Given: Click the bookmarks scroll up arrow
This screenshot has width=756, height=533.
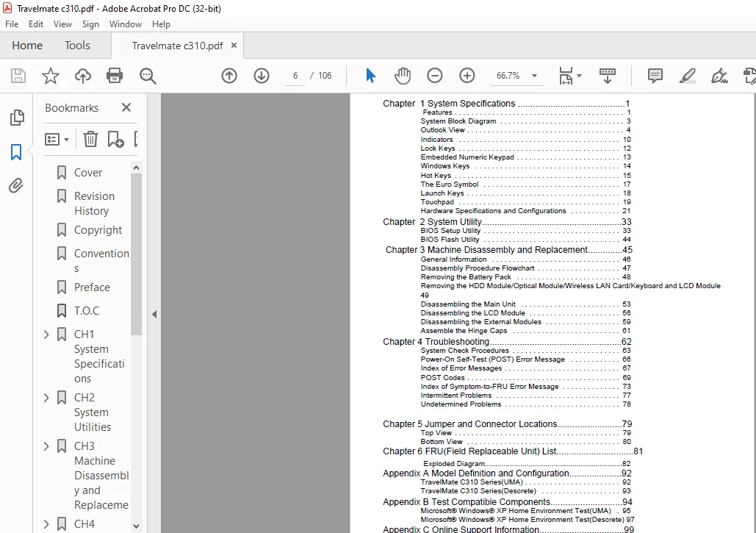Looking at the screenshot, I should coord(136,168).
